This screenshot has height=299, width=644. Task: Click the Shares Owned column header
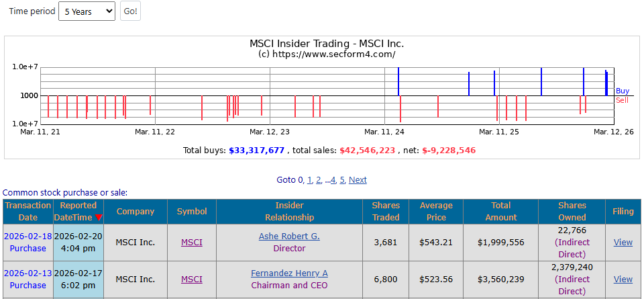coord(572,212)
